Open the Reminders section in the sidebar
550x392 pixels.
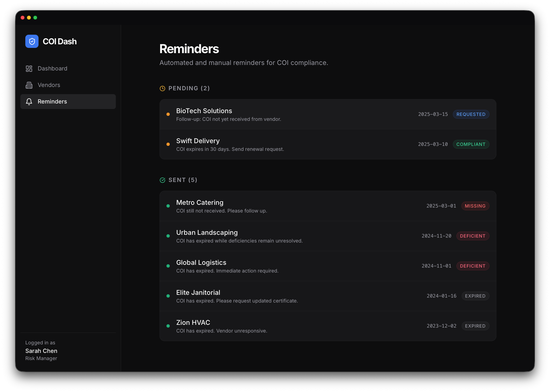pos(52,102)
